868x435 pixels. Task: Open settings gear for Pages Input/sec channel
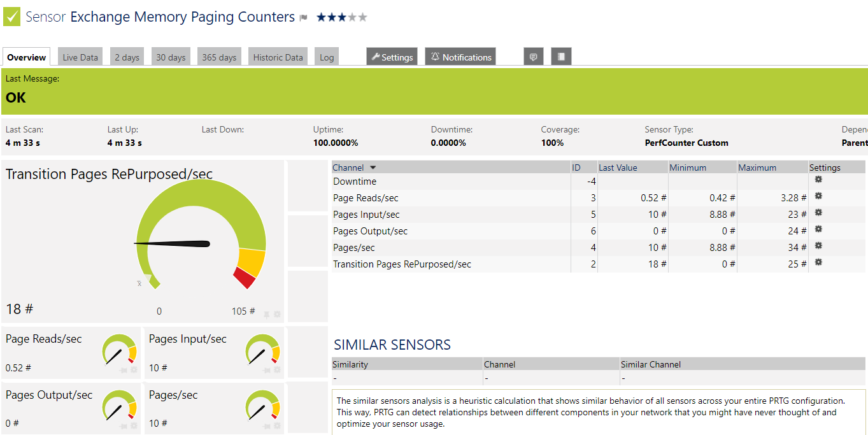pos(818,213)
